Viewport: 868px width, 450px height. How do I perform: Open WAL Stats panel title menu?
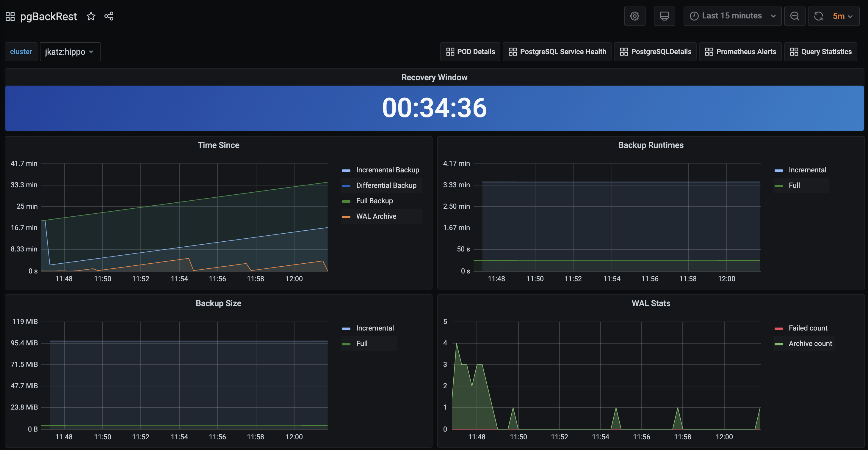tap(651, 303)
